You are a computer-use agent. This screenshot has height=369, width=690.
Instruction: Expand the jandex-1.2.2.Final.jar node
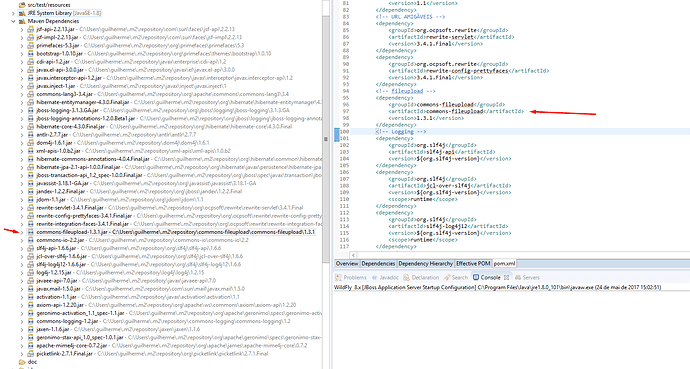click(22, 192)
